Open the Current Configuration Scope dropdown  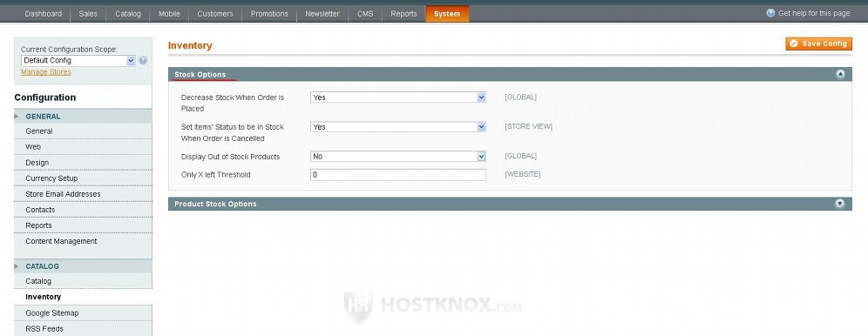click(x=78, y=61)
